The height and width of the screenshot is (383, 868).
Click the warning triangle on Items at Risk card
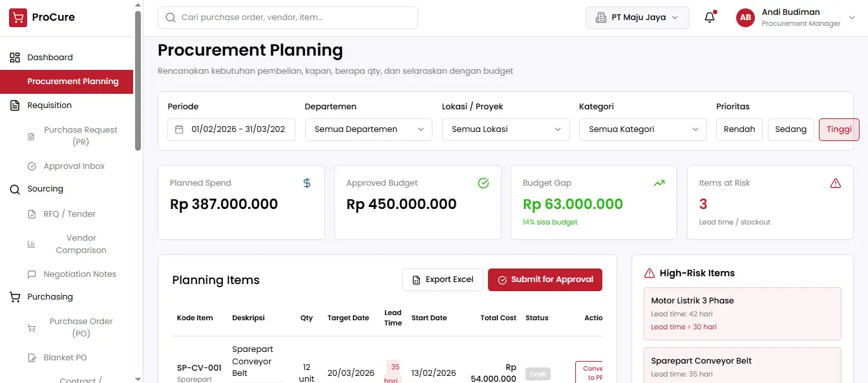click(836, 183)
